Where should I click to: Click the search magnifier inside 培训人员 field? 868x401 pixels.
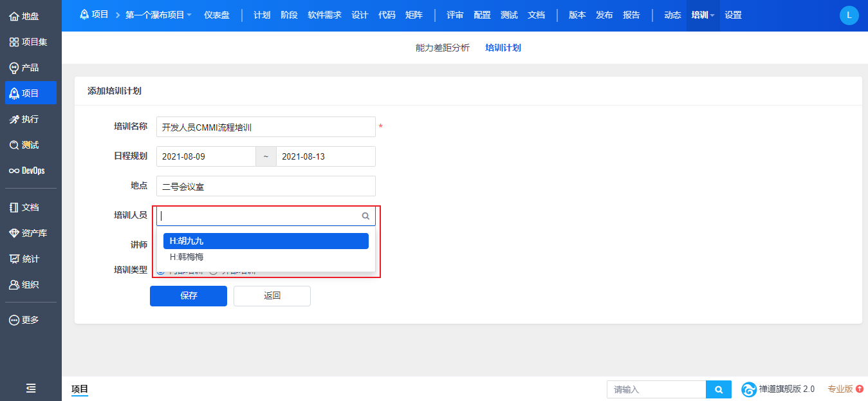(x=365, y=216)
